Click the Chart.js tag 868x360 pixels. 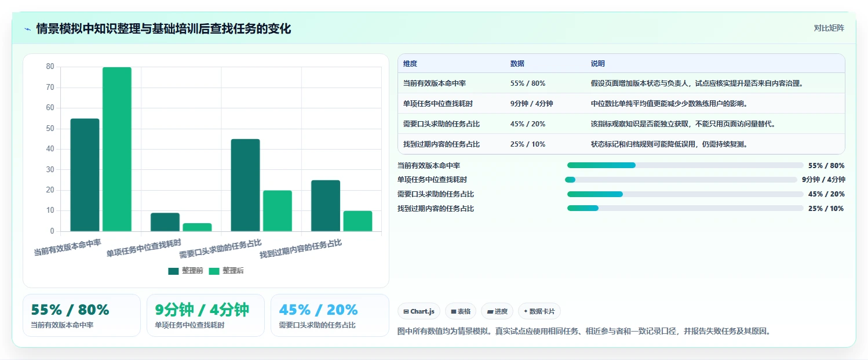(x=419, y=311)
